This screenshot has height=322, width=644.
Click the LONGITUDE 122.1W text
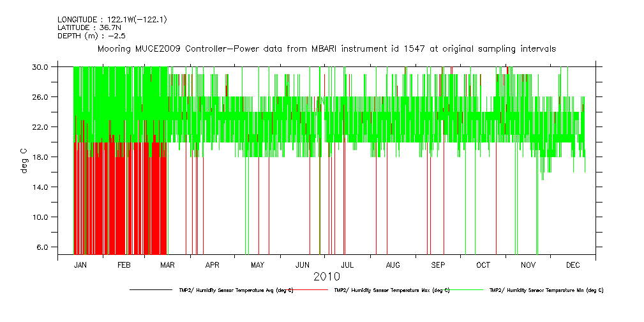pos(112,20)
